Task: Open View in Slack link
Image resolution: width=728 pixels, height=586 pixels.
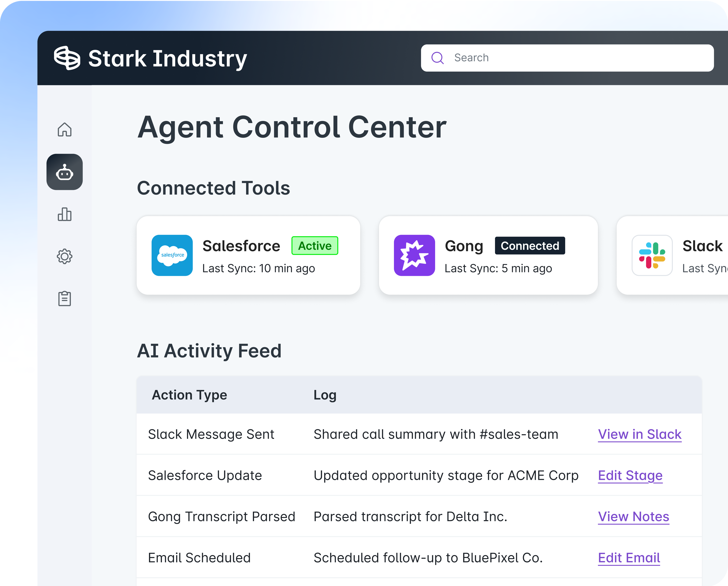Action: coord(640,434)
